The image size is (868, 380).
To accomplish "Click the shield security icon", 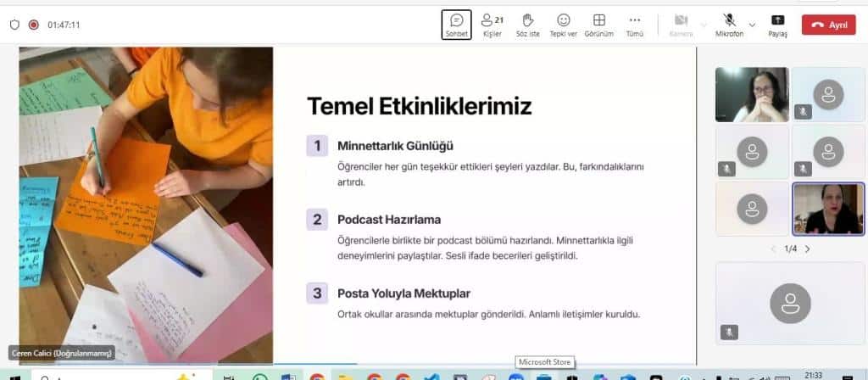I will [x=14, y=25].
